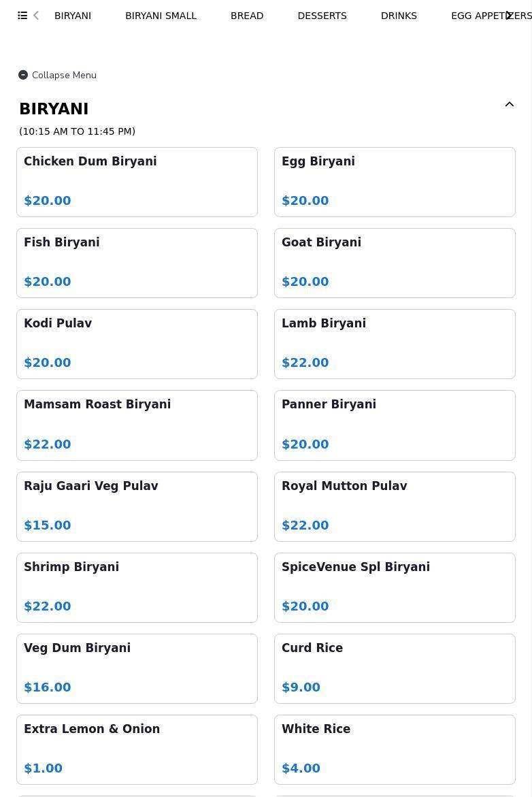This screenshot has width=532, height=797.
Task: Open the category list icon
Action: (x=22, y=16)
